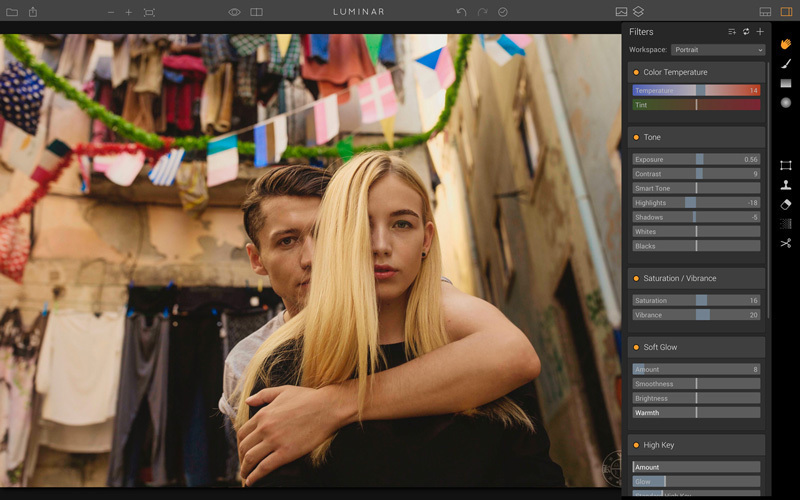Adjust the Contrast slider

pos(696,174)
